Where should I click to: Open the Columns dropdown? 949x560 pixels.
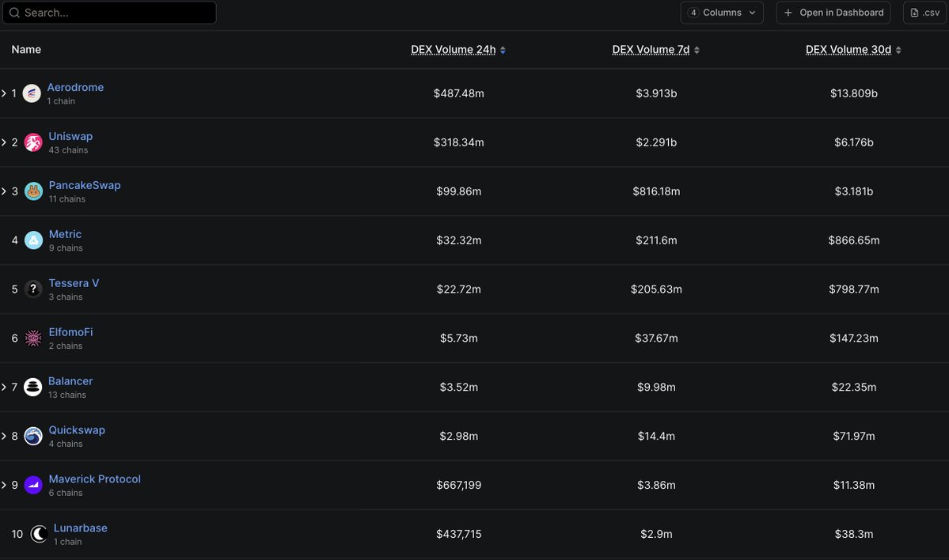pyautogui.click(x=721, y=13)
